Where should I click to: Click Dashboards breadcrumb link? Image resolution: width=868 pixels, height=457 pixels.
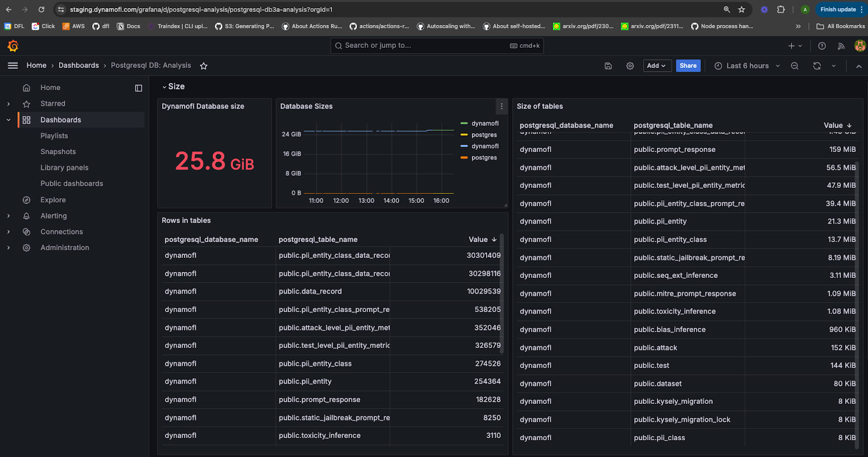(79, 65)
